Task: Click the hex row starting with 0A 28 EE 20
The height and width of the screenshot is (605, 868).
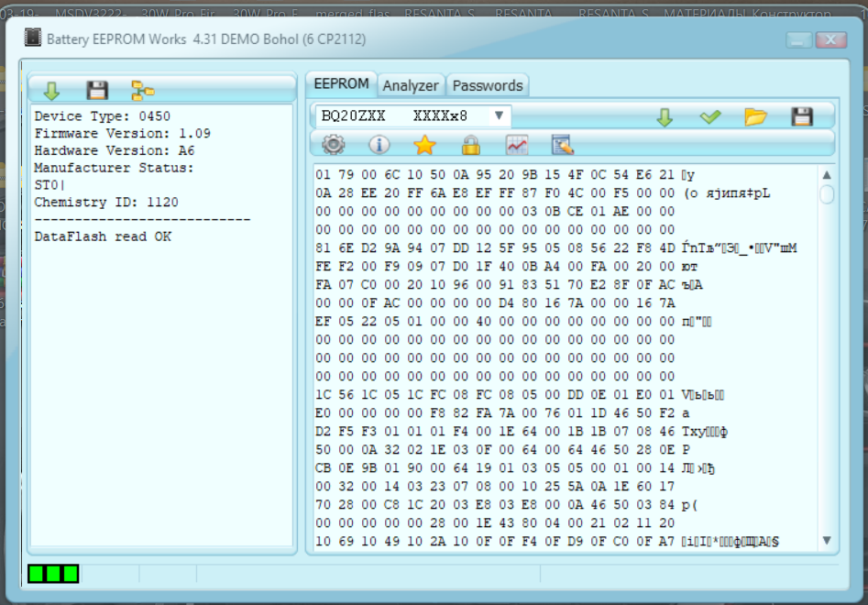Action: tap(543, 193)
